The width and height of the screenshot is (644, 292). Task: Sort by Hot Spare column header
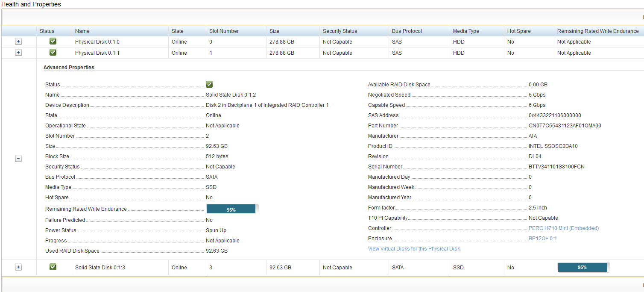[519, 31]
